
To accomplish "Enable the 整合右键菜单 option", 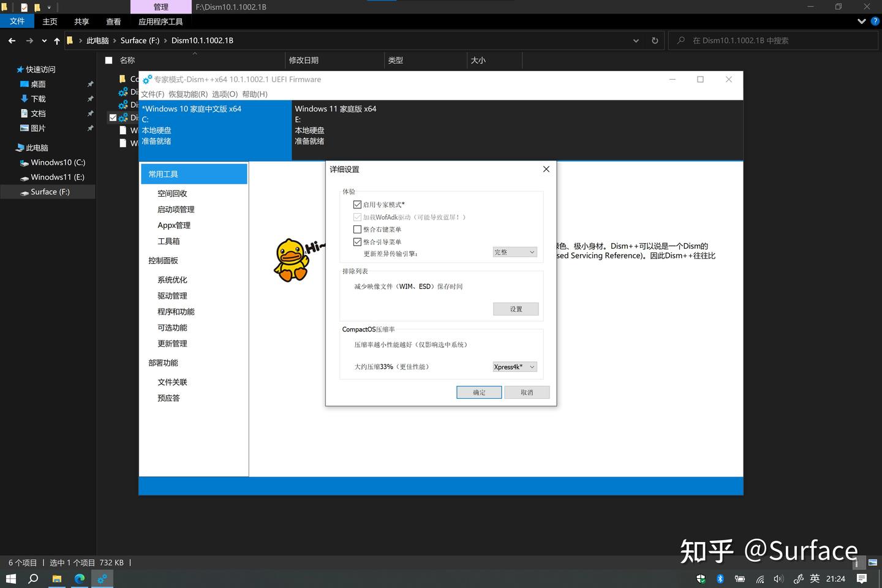I will [357, 228].
